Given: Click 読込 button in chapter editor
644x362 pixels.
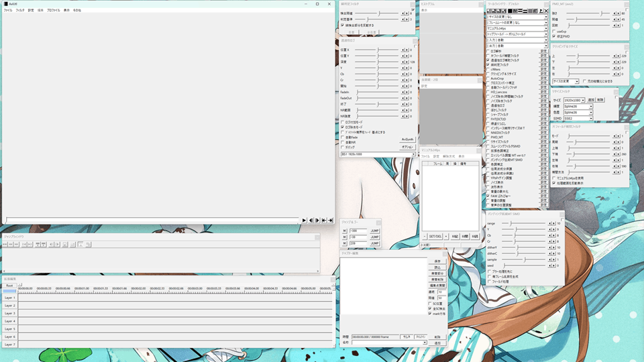Looking at the screenshot, I should coord(437,267).
